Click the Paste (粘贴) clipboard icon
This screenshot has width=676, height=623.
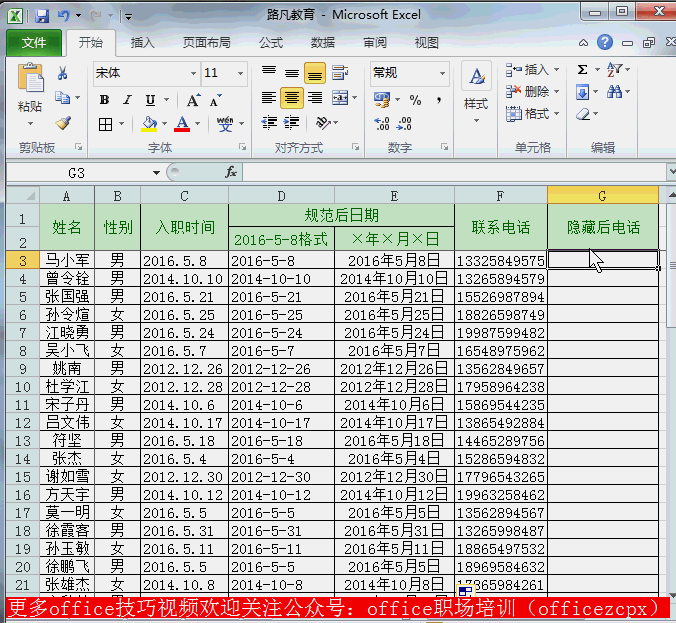pyautogui.click(x=31, y=80)
